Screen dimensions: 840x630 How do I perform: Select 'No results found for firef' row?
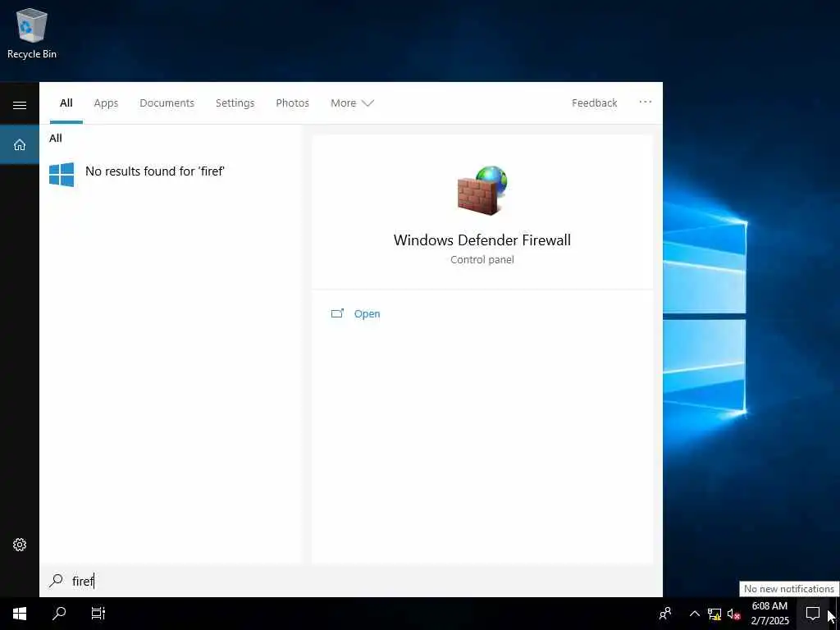pos(171,175)
